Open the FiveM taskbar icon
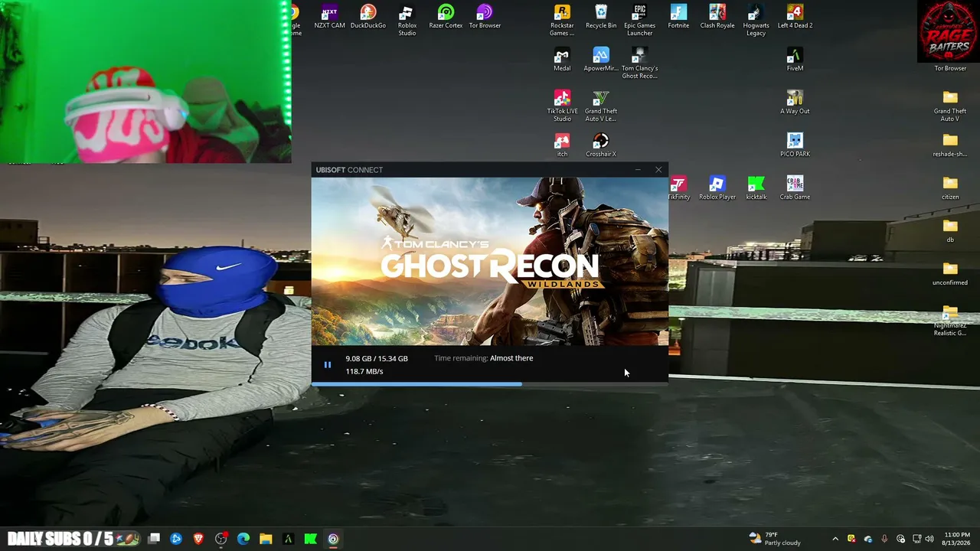 point(288,539)
